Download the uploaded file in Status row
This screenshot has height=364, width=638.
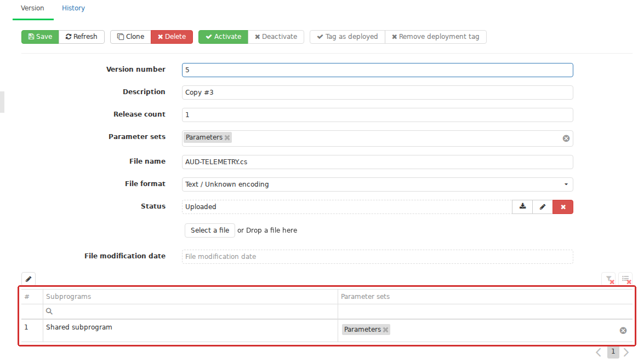522,207
